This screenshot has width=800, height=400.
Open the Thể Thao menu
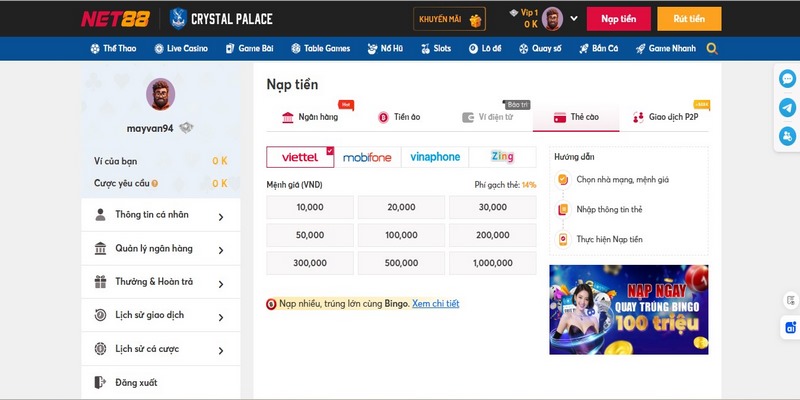pos(113,48)
